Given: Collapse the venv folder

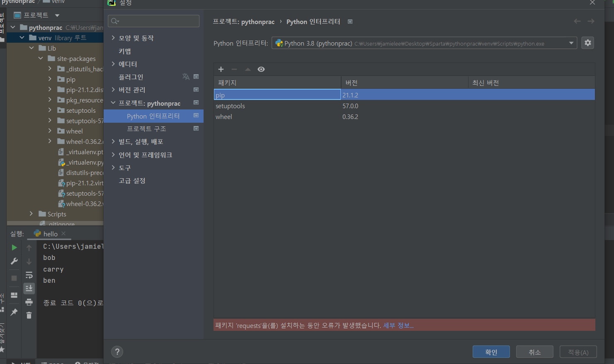Looking at the screenshot, I should point(22,38).
